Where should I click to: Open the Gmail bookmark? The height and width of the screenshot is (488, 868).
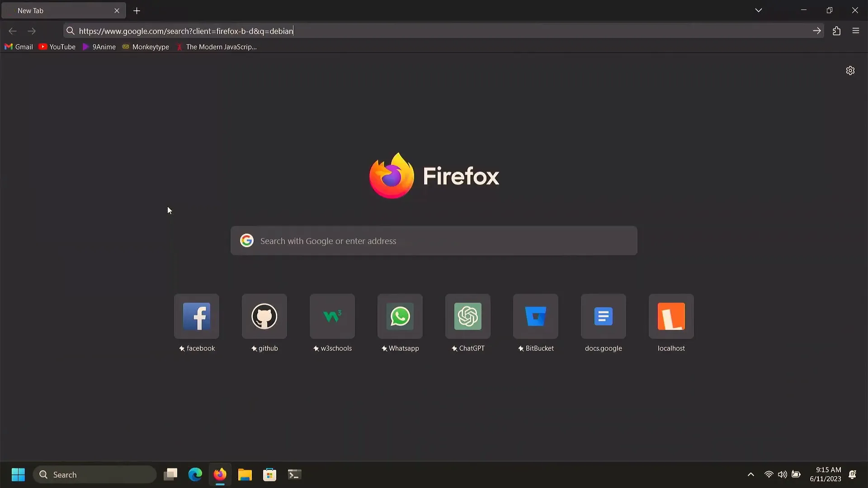click(x=19, y=47)
